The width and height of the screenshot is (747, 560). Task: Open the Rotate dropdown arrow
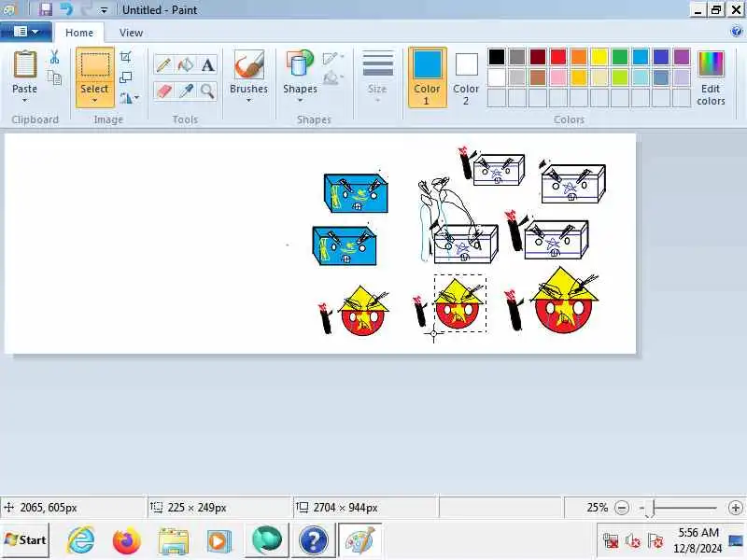136,98
